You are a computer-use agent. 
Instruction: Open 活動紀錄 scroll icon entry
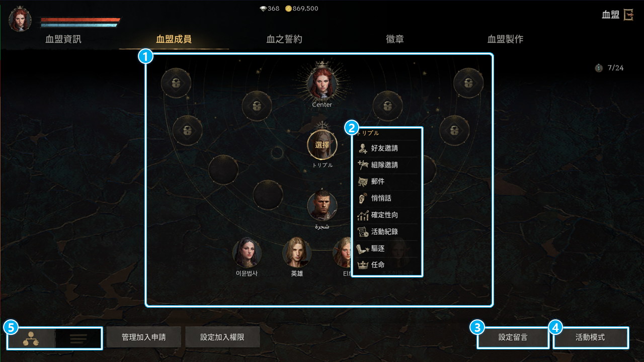click(362, 232)
